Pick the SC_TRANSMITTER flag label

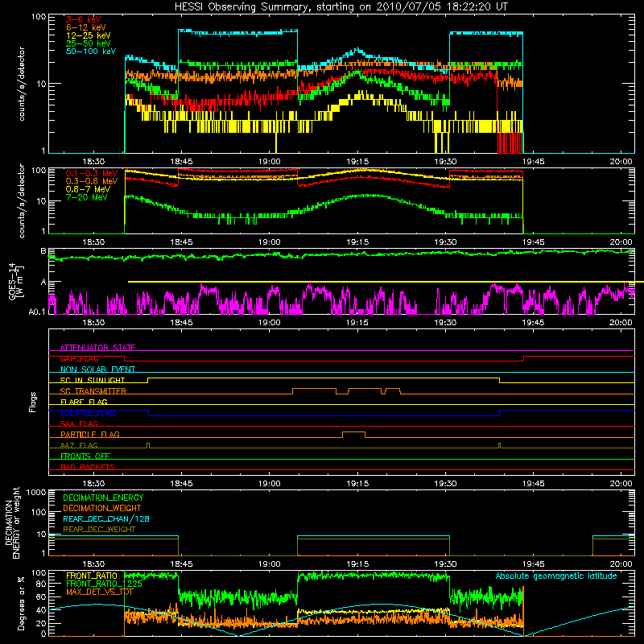93,391
